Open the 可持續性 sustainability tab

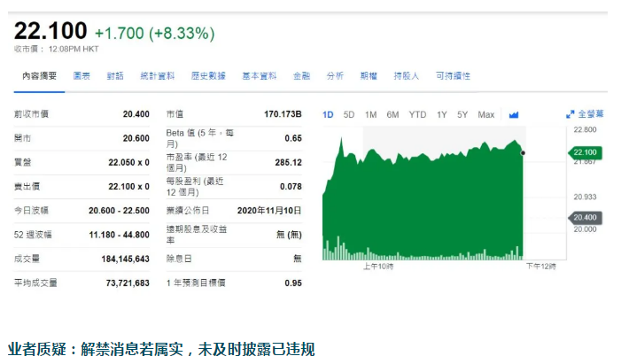point(453,75)
